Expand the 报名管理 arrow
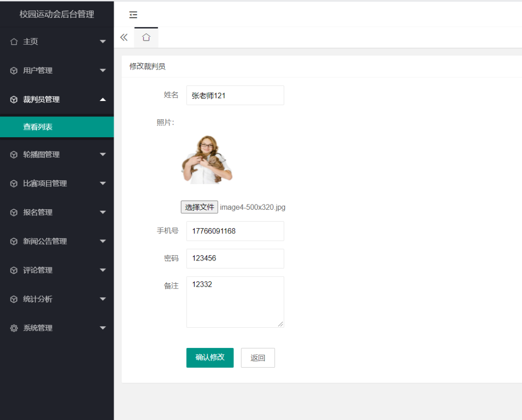 (x=103, y=212)
